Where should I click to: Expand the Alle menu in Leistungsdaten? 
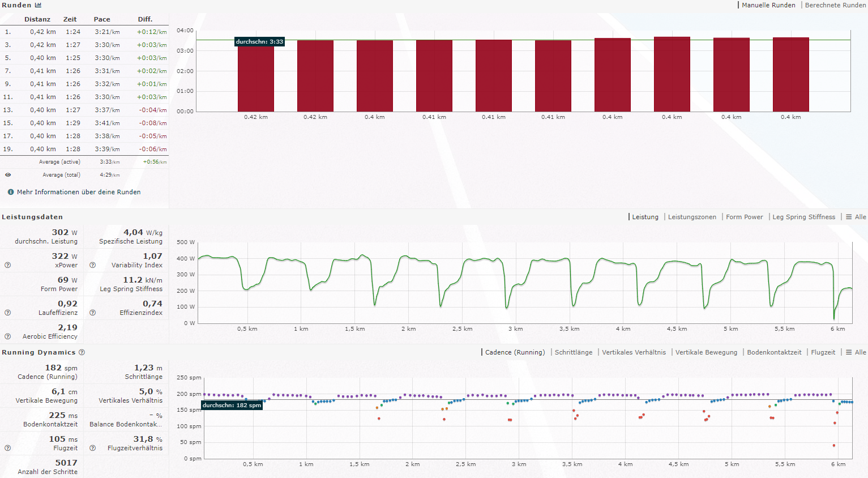(856, 217)
